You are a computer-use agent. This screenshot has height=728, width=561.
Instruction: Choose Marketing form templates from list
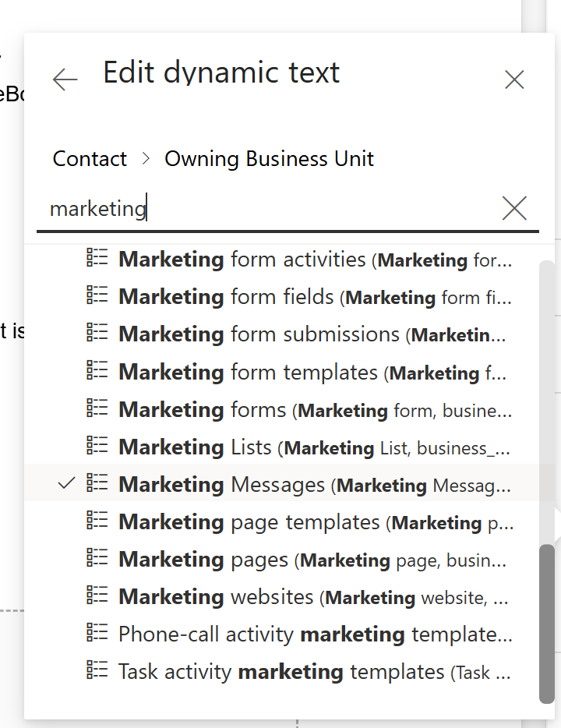click(312, 372)
